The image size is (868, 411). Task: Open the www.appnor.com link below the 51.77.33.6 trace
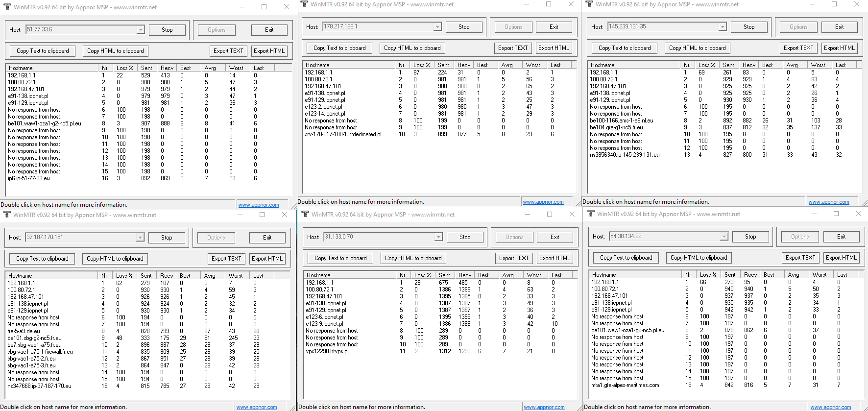coord(259,205)
